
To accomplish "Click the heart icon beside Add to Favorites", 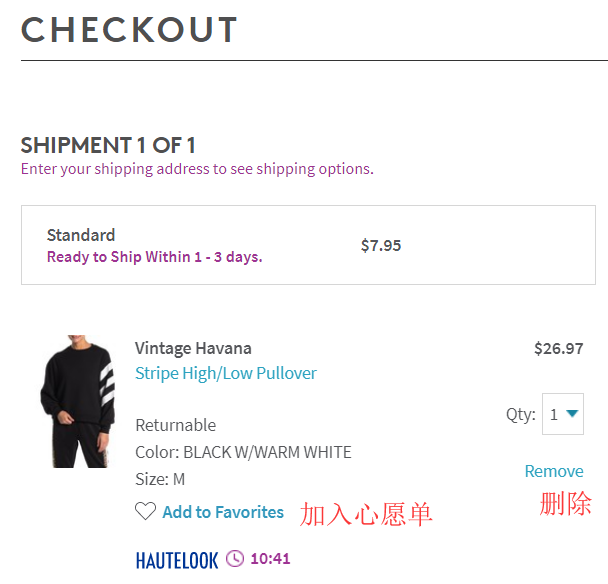I will [x=146, y=512].
